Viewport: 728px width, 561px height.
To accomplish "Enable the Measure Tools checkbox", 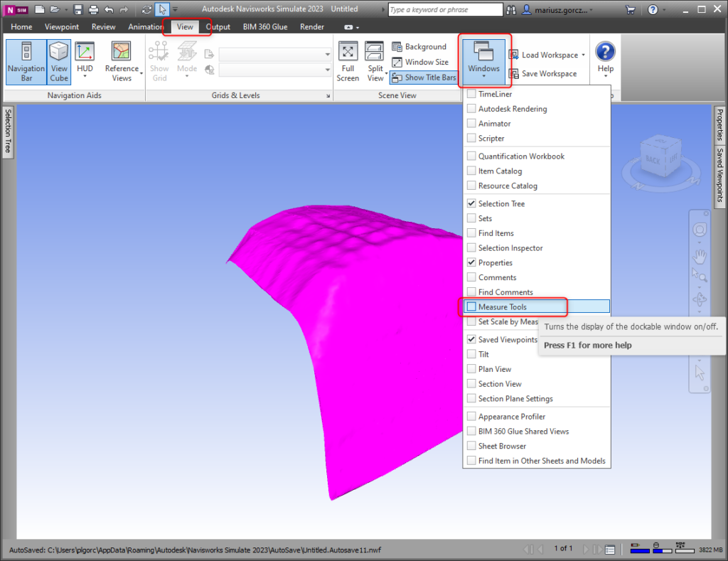I will [471, 307].
